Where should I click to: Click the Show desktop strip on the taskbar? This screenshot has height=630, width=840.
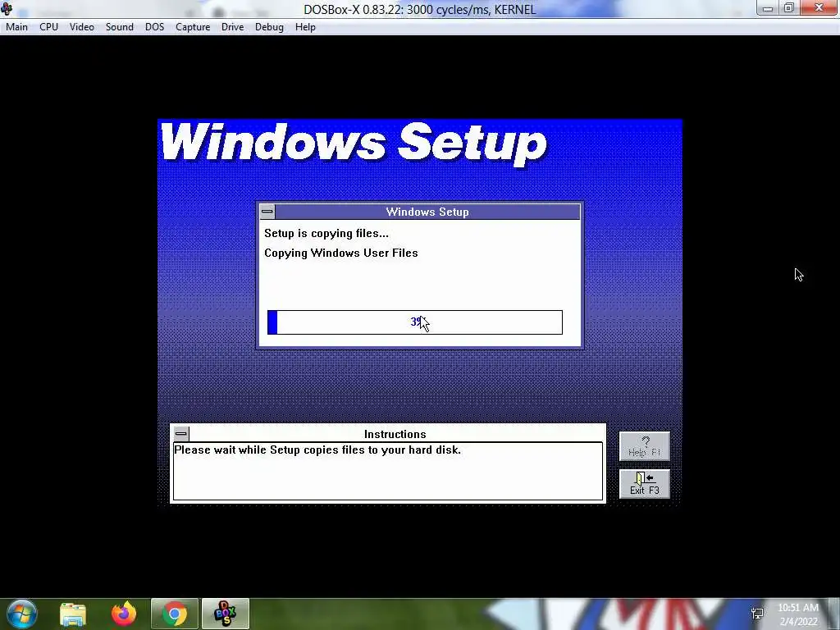pos(836,614)
